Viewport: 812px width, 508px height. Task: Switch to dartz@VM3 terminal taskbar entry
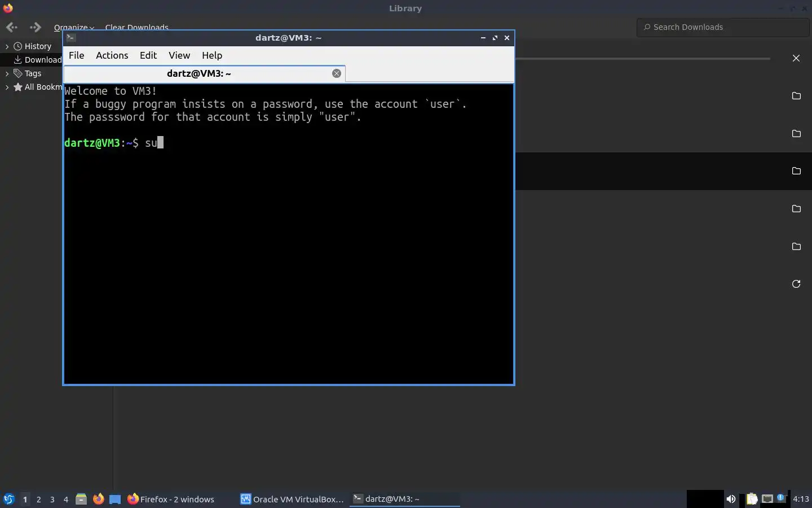(405, 499)
